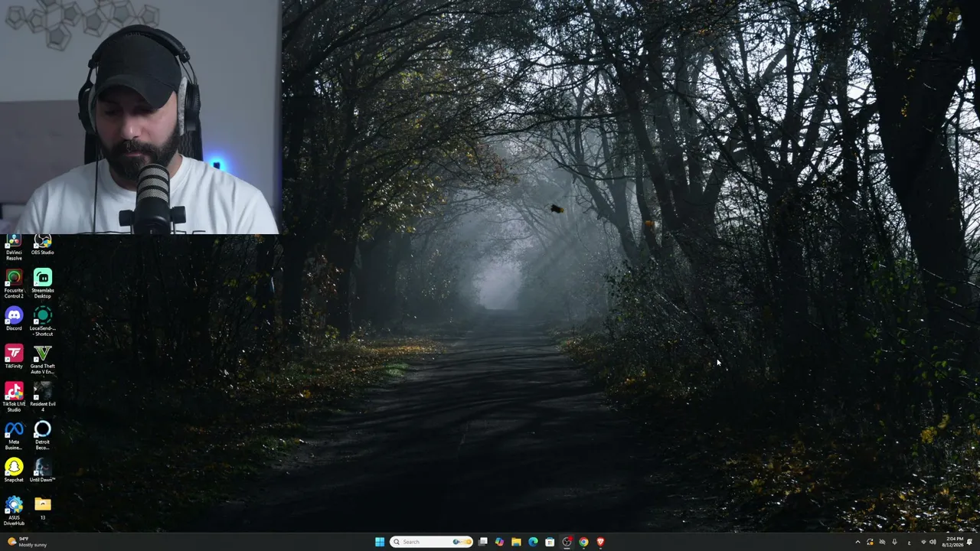Open the TikFinity desktop icon

(14, 357)
